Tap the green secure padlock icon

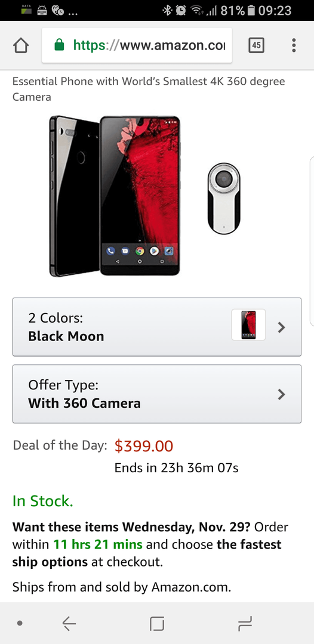(60, 45)
